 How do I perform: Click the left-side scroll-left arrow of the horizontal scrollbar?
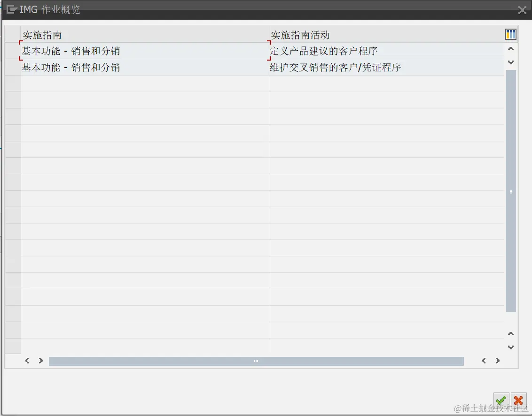[x=27, y=361]
